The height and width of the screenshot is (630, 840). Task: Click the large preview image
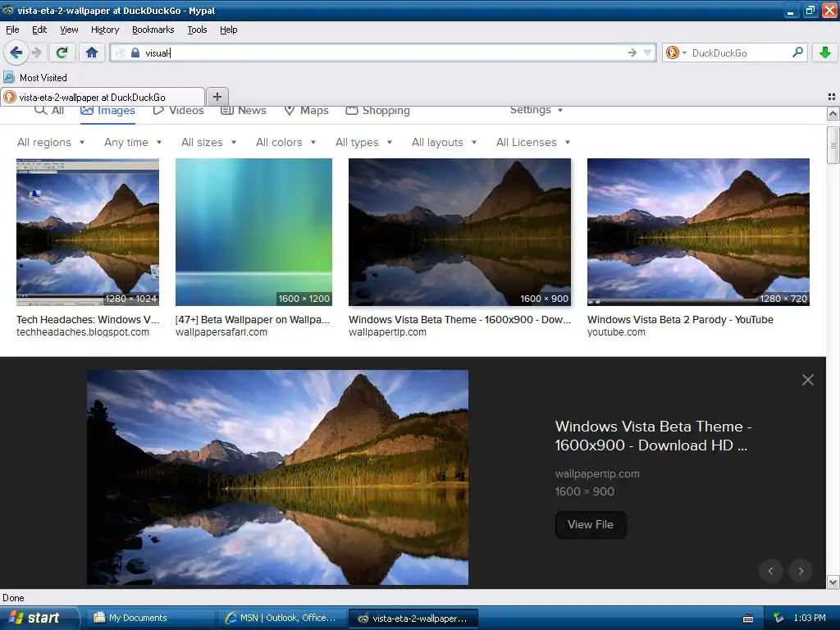tap(277, 477)
